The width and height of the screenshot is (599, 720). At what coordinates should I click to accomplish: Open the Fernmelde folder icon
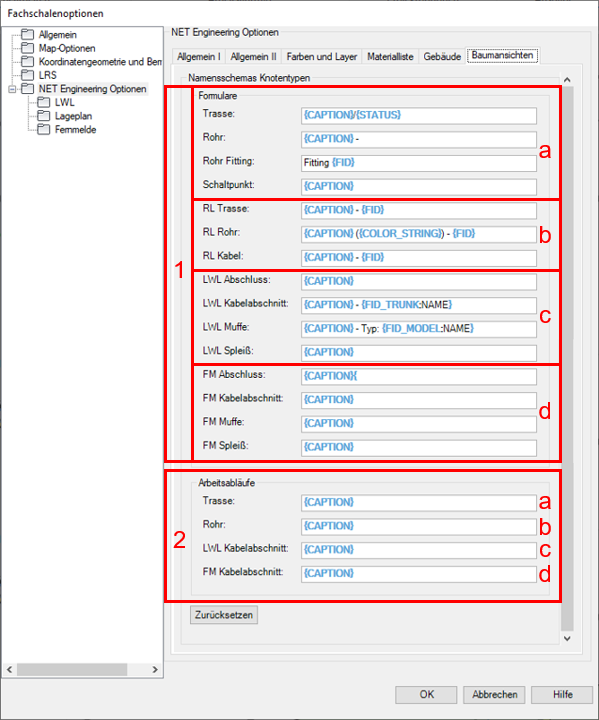coord(44,129)
